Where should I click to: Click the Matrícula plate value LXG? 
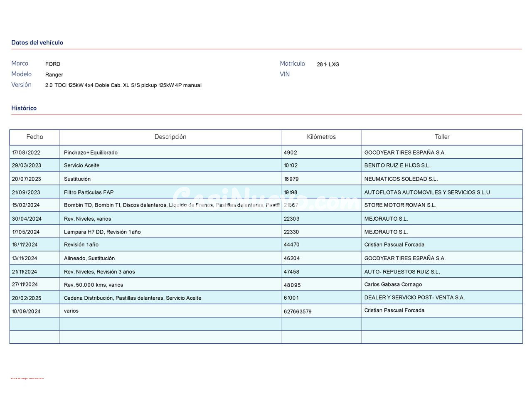pos(328,64)
